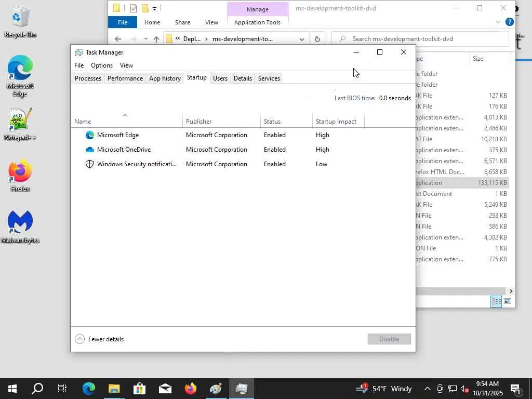This screenshot has width=532, height=399.
Task: Sort startup list by Publisher column
Action: point(221,121)
